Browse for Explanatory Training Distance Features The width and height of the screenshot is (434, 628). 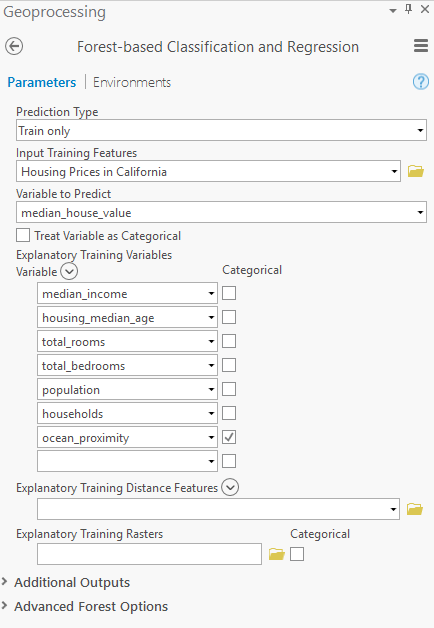click(415, 509)
